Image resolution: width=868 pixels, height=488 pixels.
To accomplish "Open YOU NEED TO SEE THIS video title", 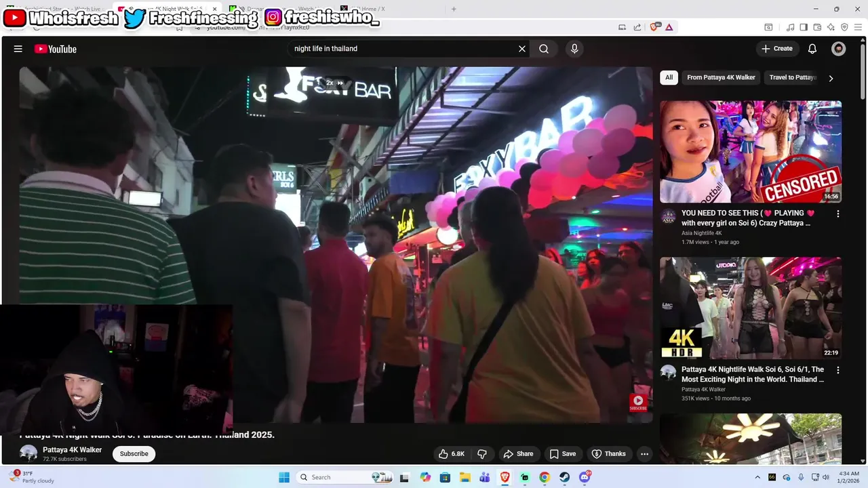I will point(747,218).
